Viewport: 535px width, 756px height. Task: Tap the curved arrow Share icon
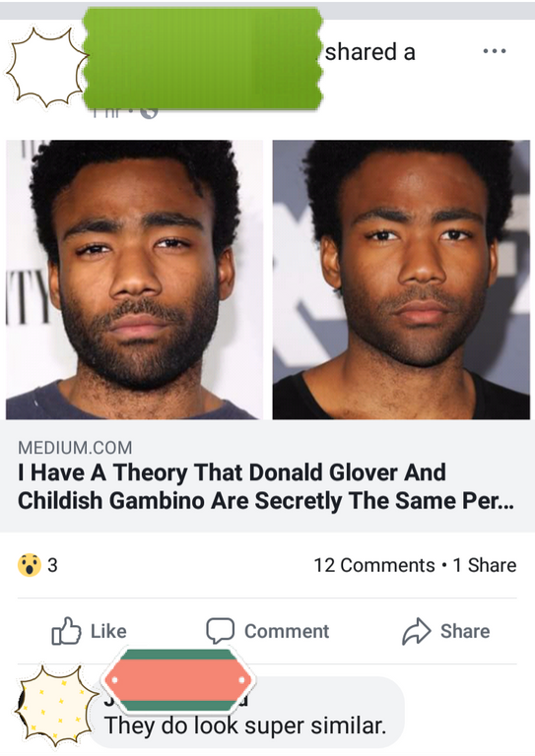(417, 631)
